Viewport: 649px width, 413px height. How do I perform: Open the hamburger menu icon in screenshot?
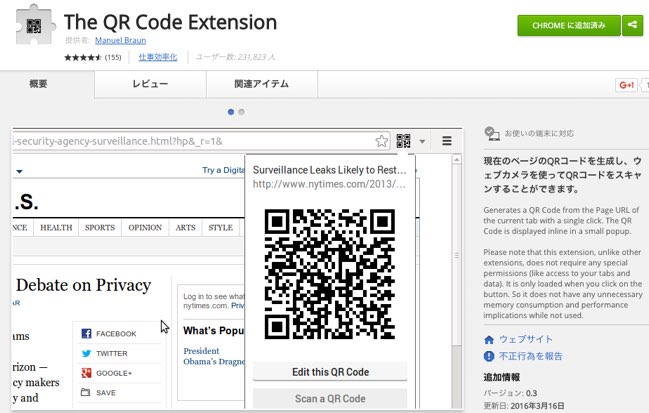[x=447, y=141]
